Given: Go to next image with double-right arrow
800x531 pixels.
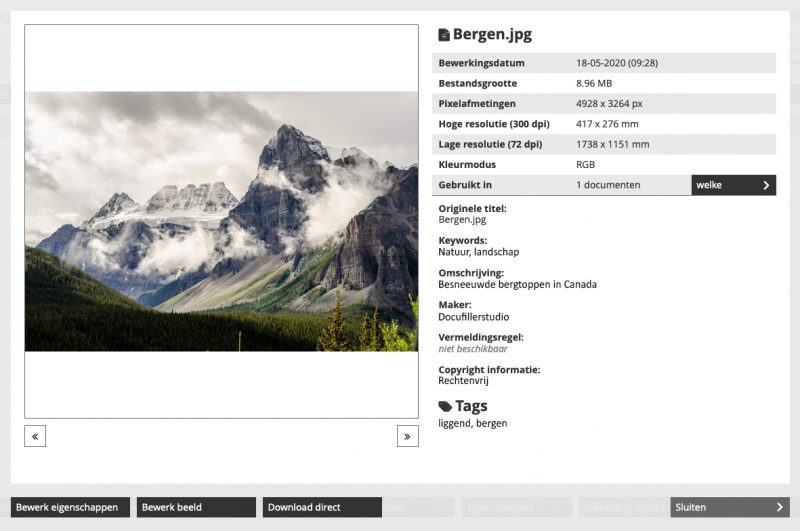Looking at the screenshot, I should [407, 436].
